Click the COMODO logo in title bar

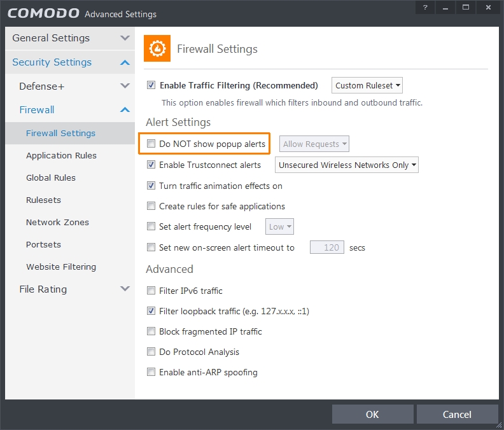(x=43, y=13)
